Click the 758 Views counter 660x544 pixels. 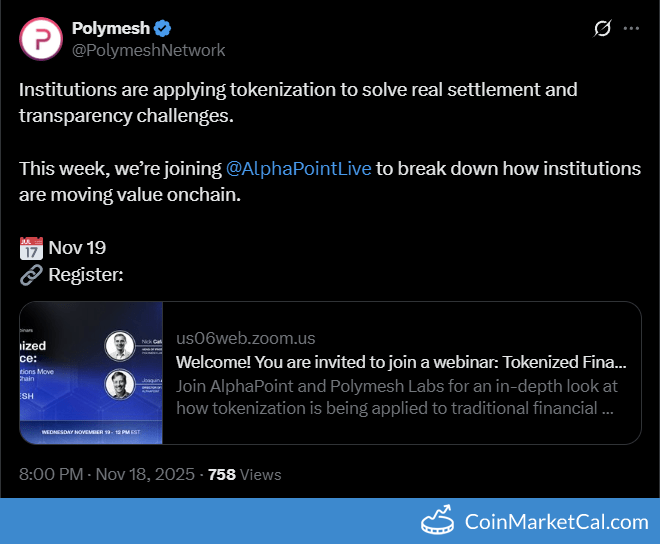click(244, 474)
